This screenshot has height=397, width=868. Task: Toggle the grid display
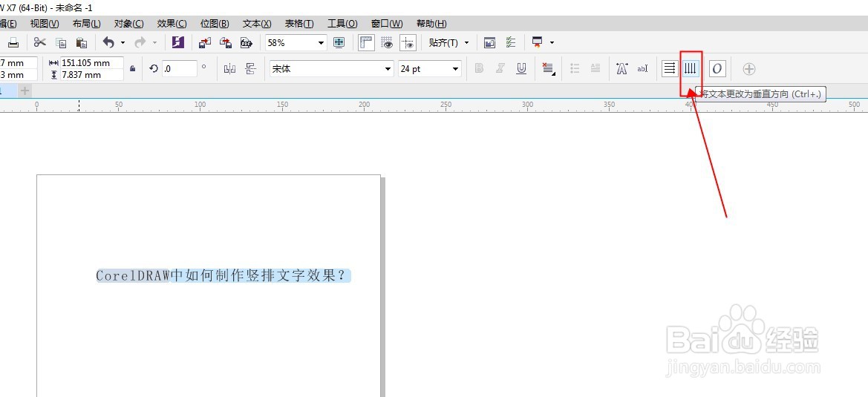pyautogui.click(x=387, y=42)
